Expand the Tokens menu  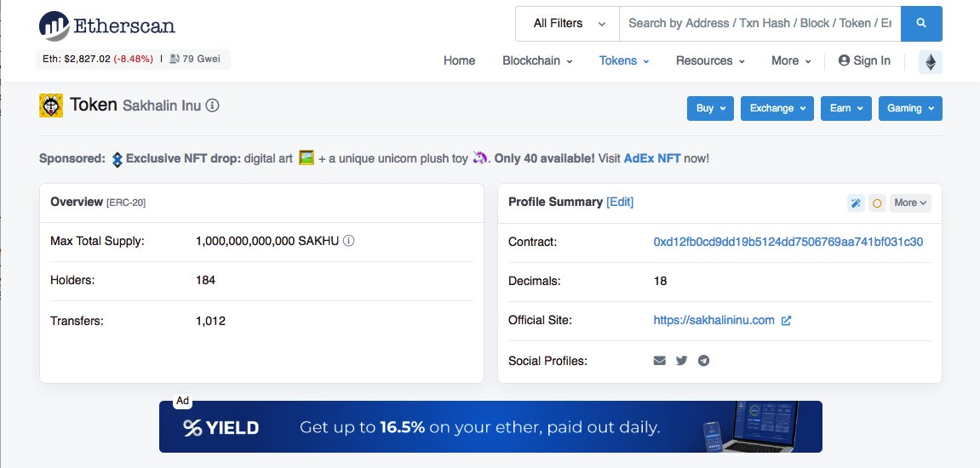tap(624, 60)
